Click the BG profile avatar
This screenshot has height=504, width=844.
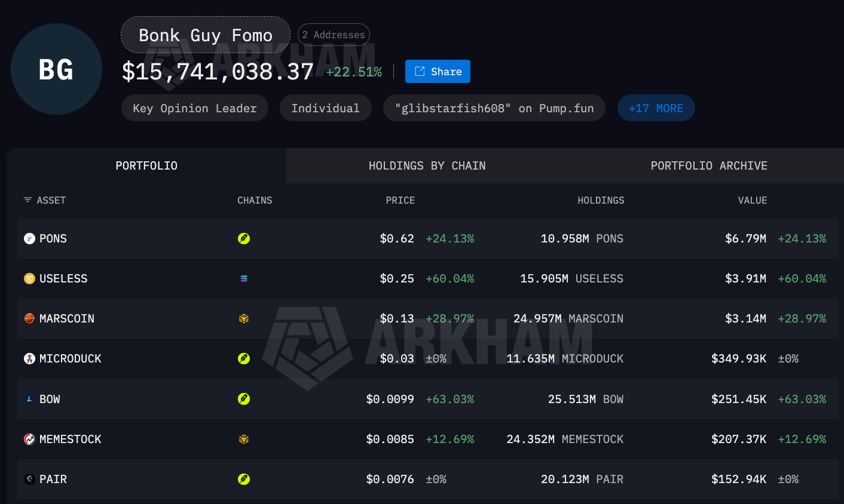pos(56,69)
